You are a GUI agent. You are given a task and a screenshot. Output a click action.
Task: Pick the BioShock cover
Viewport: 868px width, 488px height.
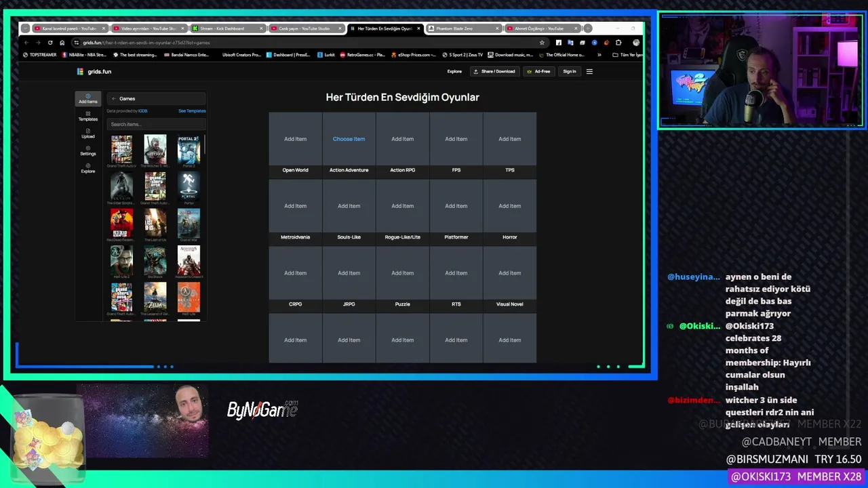click(155, 260)
